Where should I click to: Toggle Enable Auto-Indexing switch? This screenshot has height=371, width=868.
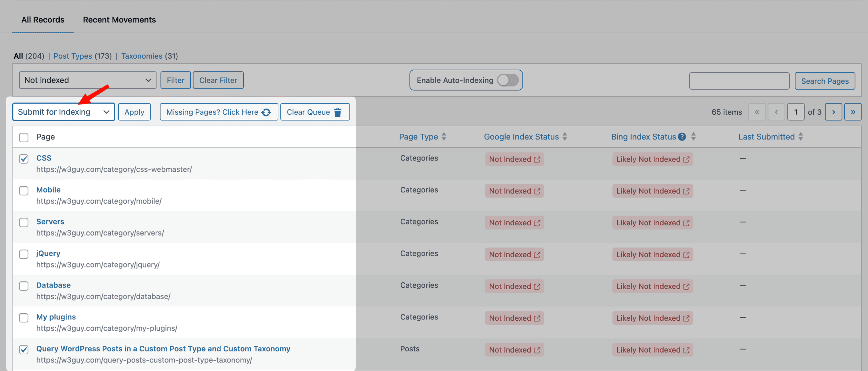(x=508, y=80)
